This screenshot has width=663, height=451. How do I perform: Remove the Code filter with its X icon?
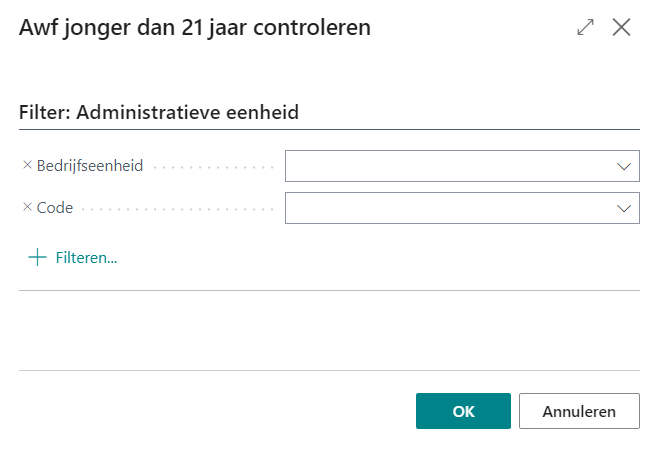(x=27, y=208)
